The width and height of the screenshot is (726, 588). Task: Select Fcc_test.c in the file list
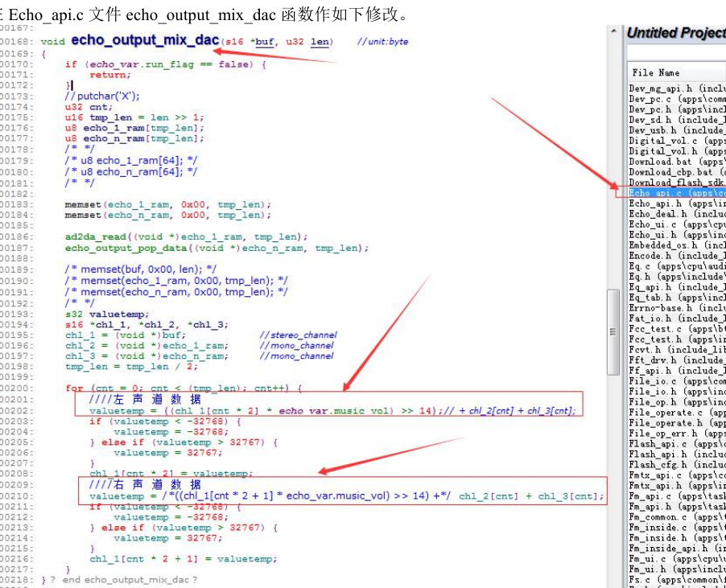tap(677, 329)
